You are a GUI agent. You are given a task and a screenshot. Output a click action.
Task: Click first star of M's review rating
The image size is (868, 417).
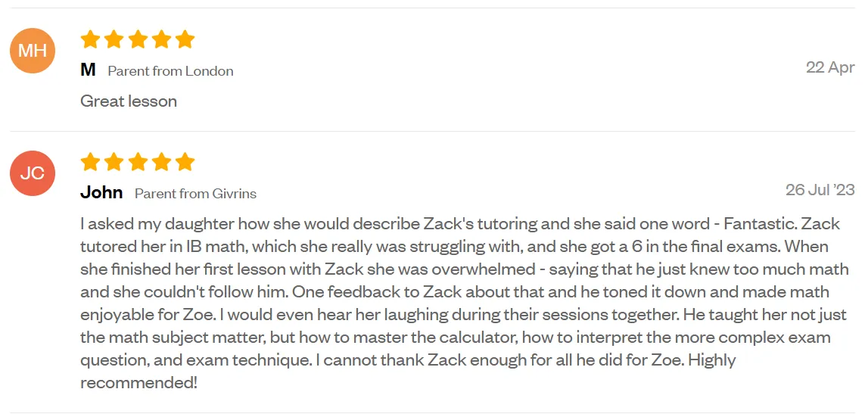pos(90,39)
